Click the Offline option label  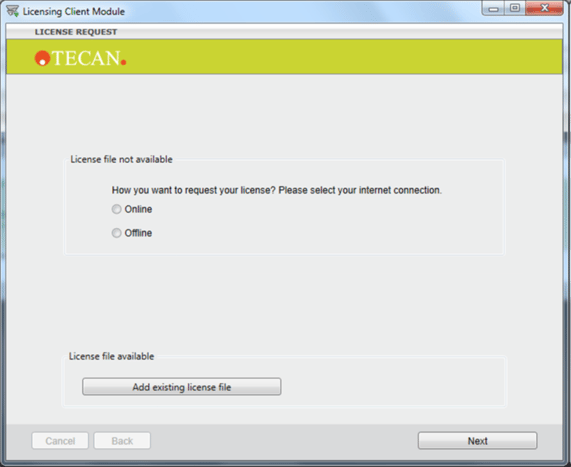point(138,233)
